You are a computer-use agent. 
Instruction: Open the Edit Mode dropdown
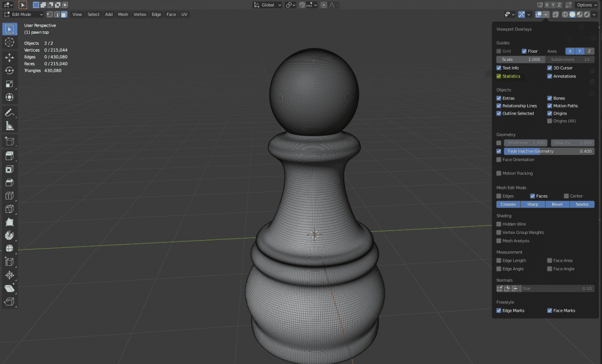[22, 14]
